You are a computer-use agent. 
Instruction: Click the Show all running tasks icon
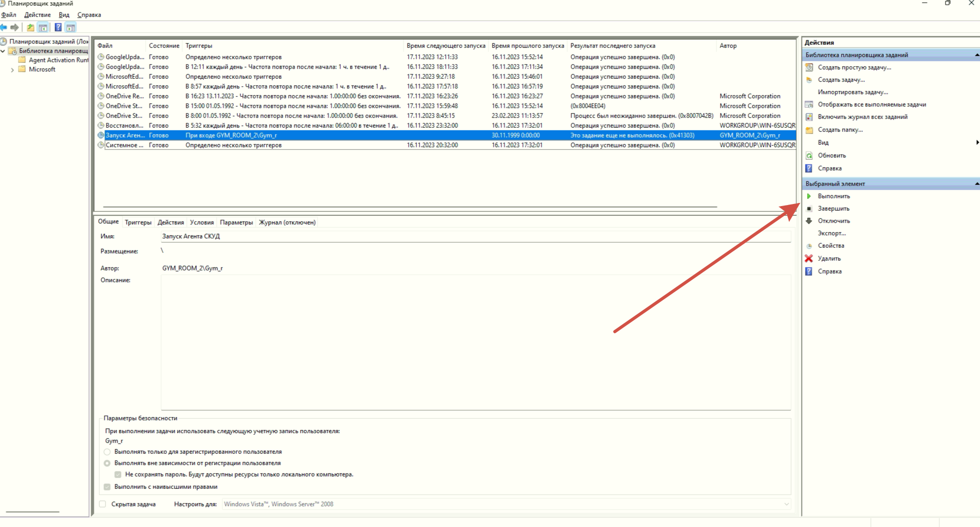pos(809,105)
